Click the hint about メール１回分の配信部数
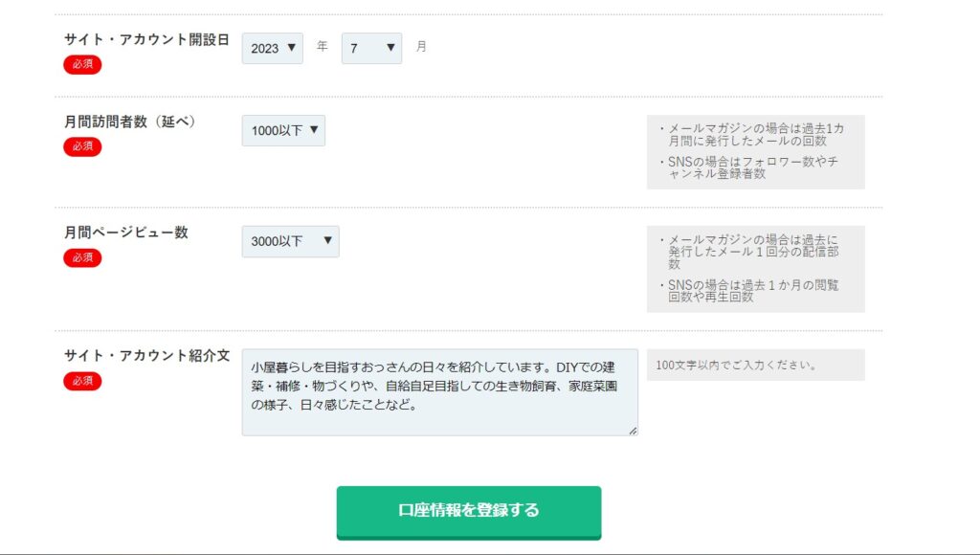Image resolution: width=980 pixels, height=555 pixels. point(749,252)
